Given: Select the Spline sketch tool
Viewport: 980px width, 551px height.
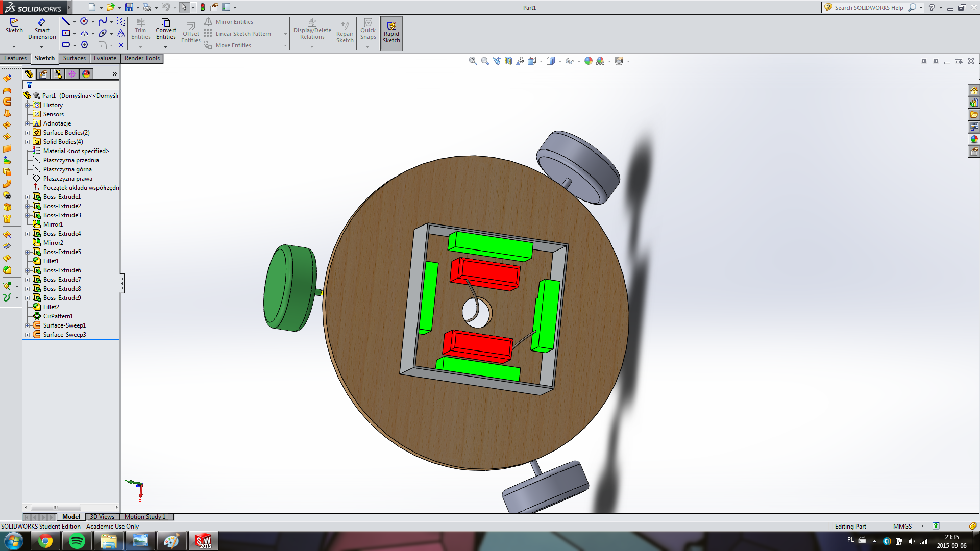Looking at the screenshot, I should coord(103,21).
